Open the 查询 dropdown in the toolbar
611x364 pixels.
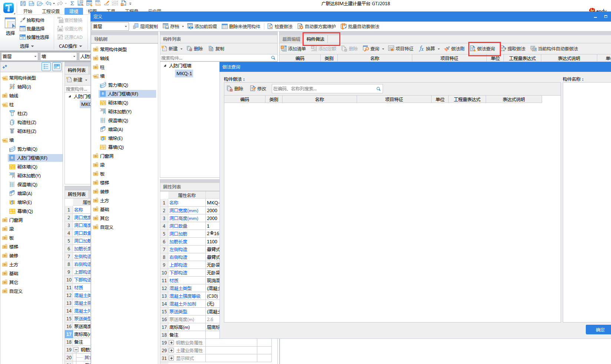(383, 49)
